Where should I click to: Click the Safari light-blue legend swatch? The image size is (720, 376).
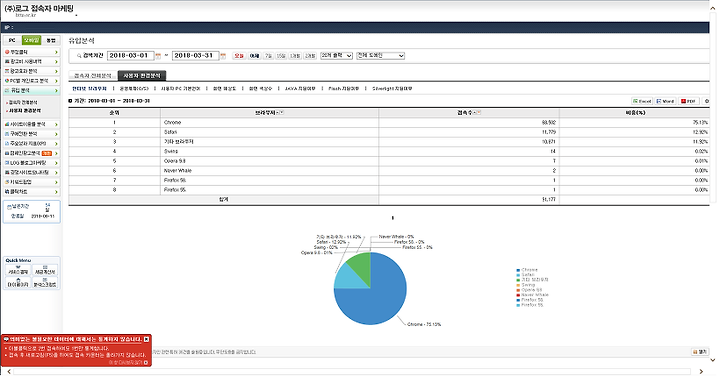518,275
